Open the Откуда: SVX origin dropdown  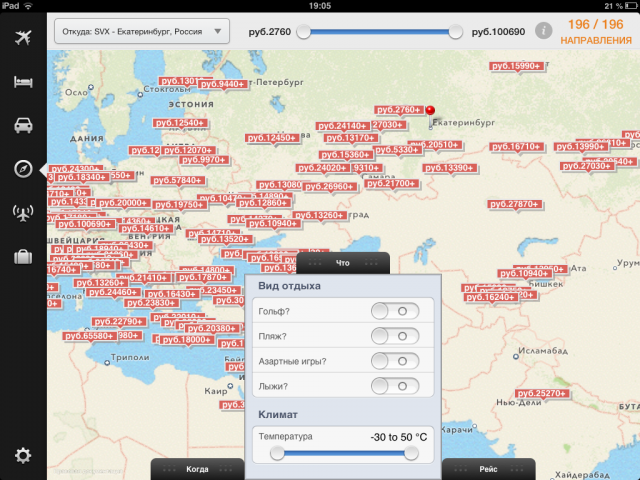(x=141, y=31)
